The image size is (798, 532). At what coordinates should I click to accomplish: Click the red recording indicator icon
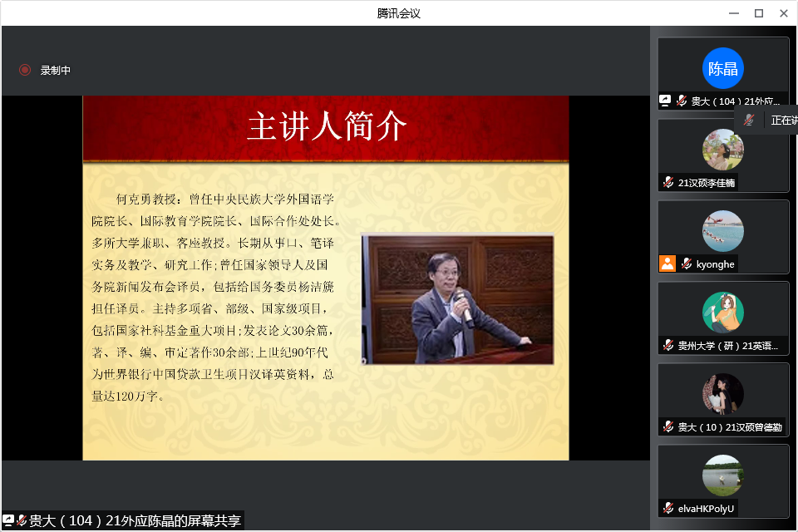click(x=25, y=71)
